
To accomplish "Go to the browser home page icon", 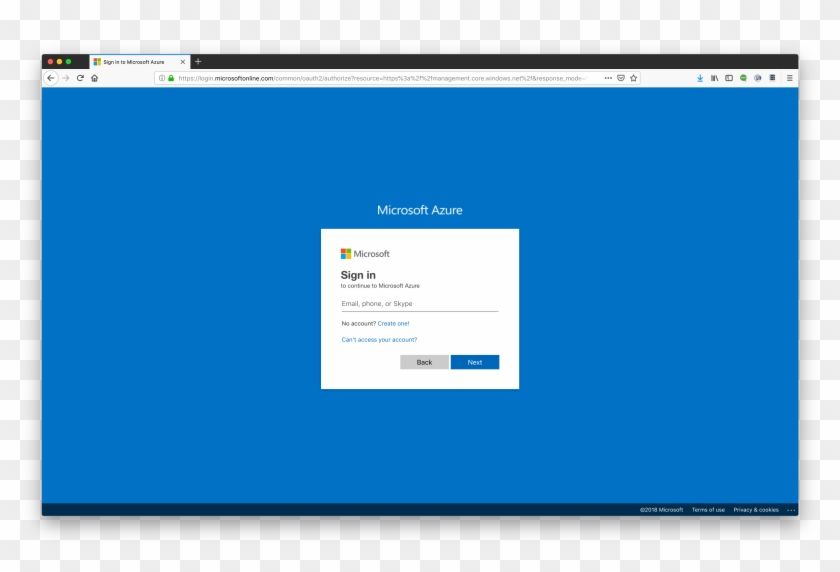I will click(94, 78).
